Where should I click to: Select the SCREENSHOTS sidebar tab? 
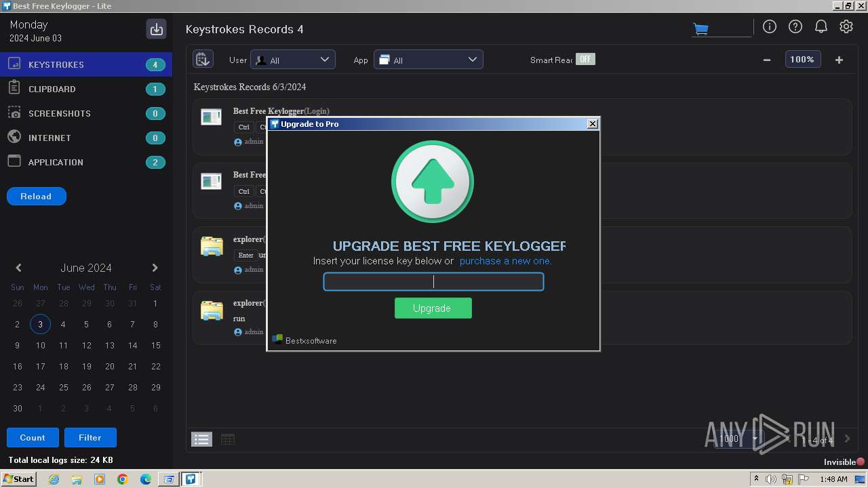point(86,113)
